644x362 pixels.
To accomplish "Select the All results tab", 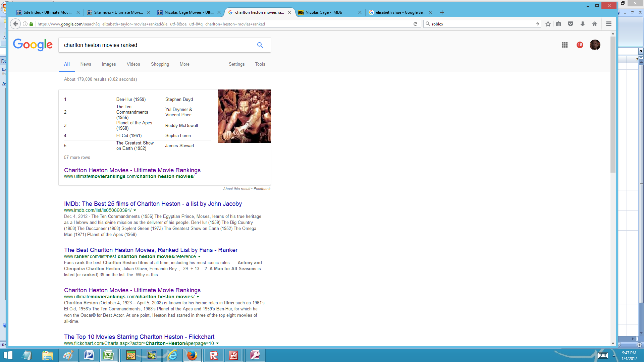I will pyautogui.click(x=67, y=64).
